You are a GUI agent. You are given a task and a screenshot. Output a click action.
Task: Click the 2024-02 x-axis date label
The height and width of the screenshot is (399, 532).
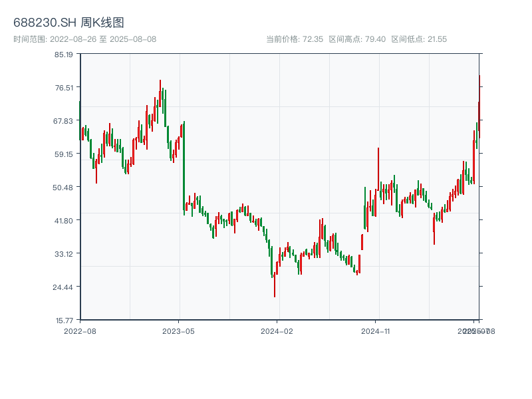coord(277,331)
